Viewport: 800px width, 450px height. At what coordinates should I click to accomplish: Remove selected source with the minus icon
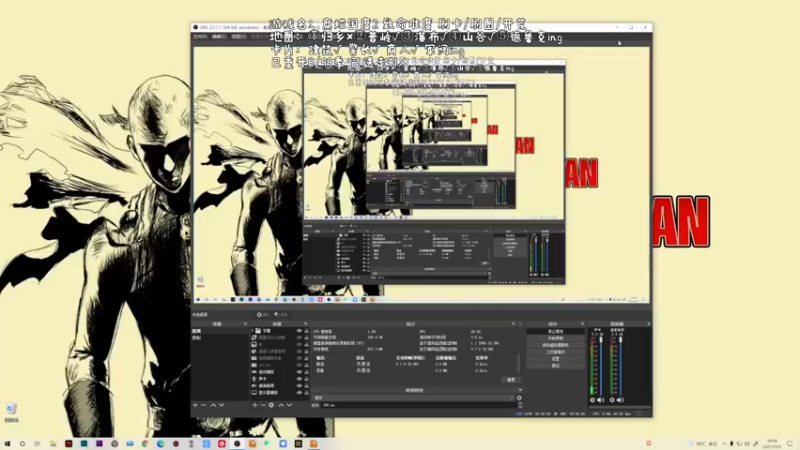coord(263,405)
